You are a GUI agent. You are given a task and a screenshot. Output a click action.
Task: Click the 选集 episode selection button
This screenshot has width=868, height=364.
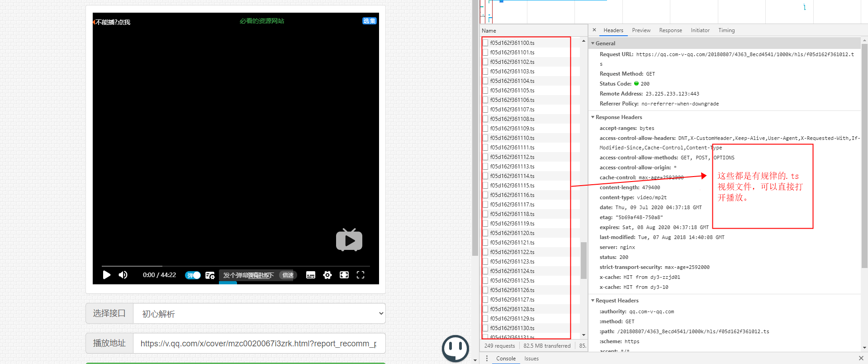point(369,21)
